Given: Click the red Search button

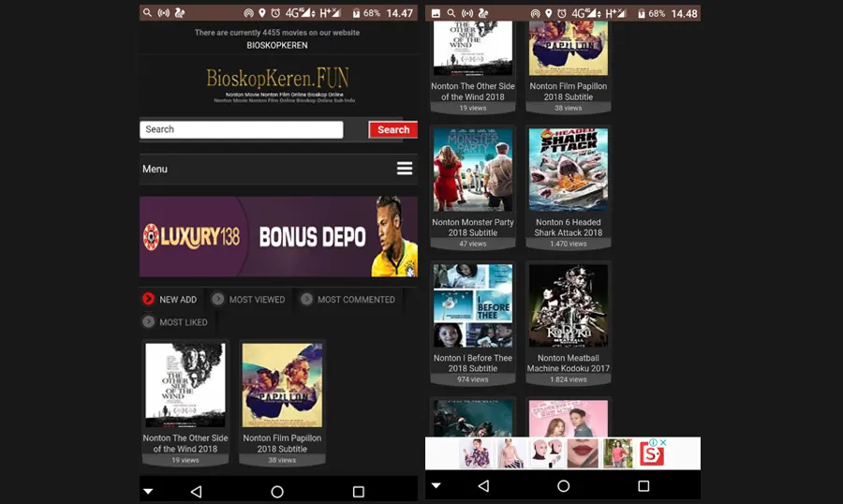Looking at the screenshot, I should pyautogui.click(x=393, y=129).
